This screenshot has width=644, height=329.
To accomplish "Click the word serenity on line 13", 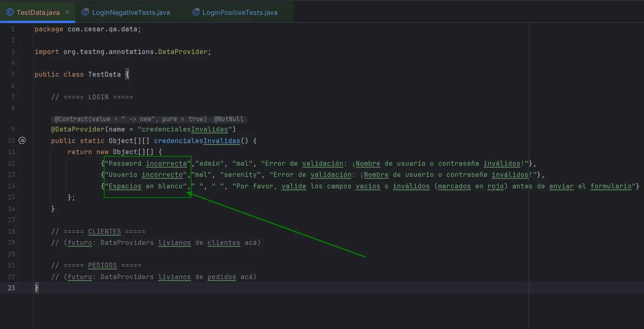I will [240, 174].
